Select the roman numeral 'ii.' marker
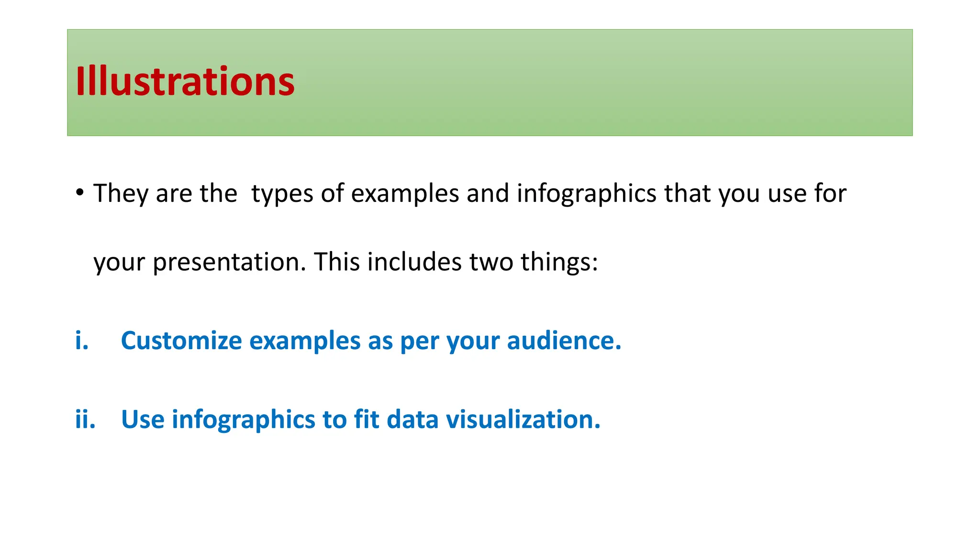 pyautogui.click(x=86, y=419)
